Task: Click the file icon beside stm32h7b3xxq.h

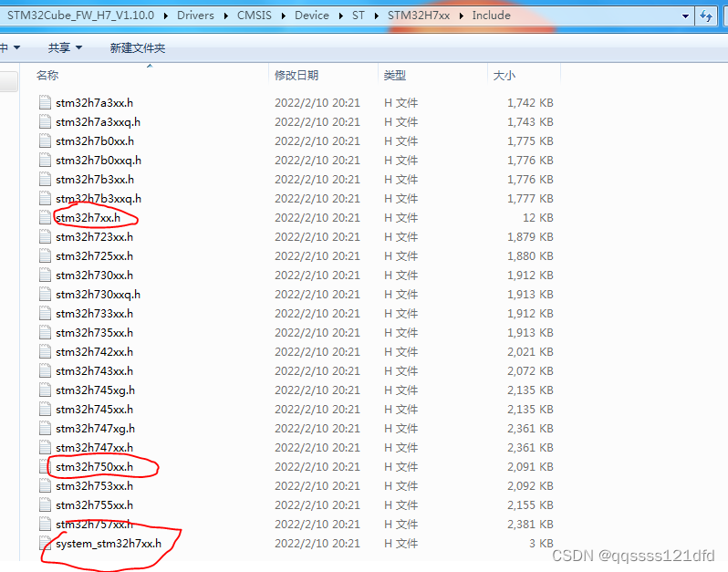Action: pyautogui.click(x=45, y=198)
